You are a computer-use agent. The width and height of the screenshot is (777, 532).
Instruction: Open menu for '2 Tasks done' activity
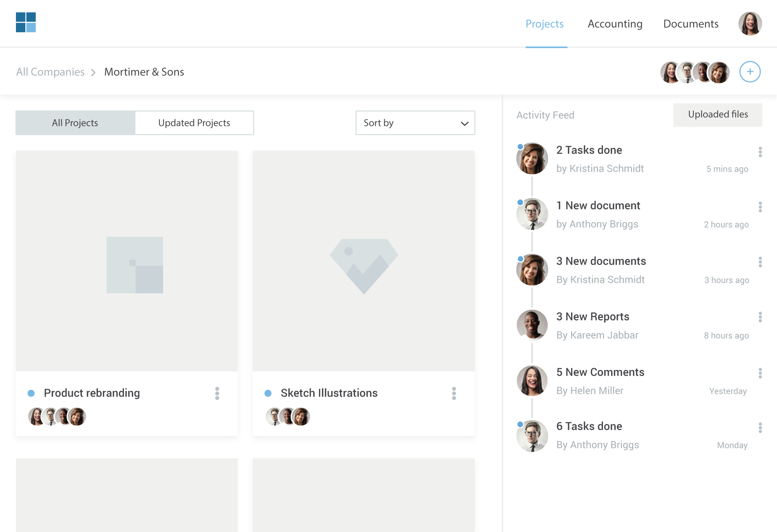coord(760,152)
